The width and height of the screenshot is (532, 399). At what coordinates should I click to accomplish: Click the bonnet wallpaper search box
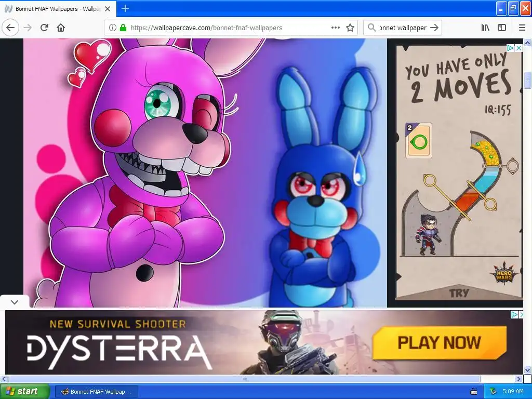pos(403,28)
